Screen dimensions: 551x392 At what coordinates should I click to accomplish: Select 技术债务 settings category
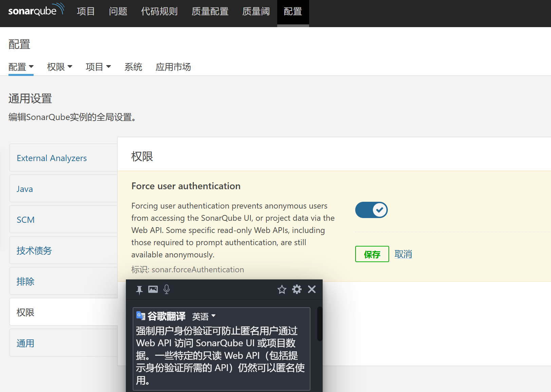tap(63, 250)
